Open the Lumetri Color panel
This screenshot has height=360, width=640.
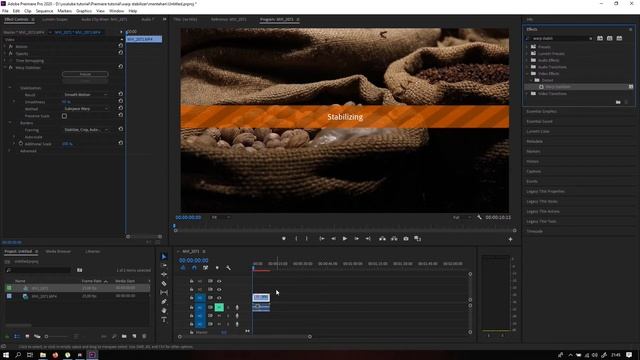click(x=538, y=131)
